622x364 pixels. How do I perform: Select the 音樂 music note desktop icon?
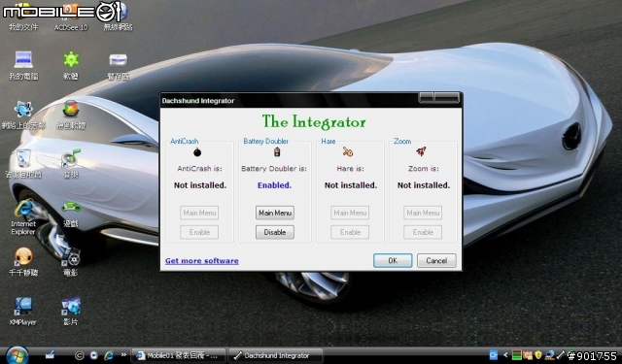pos(71,164)
